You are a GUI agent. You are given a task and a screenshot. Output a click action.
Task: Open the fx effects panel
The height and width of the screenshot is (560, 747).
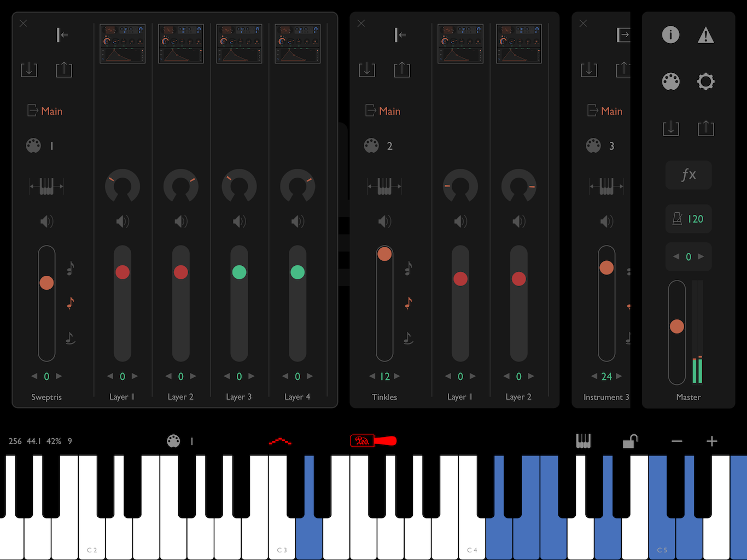[688, 175]
